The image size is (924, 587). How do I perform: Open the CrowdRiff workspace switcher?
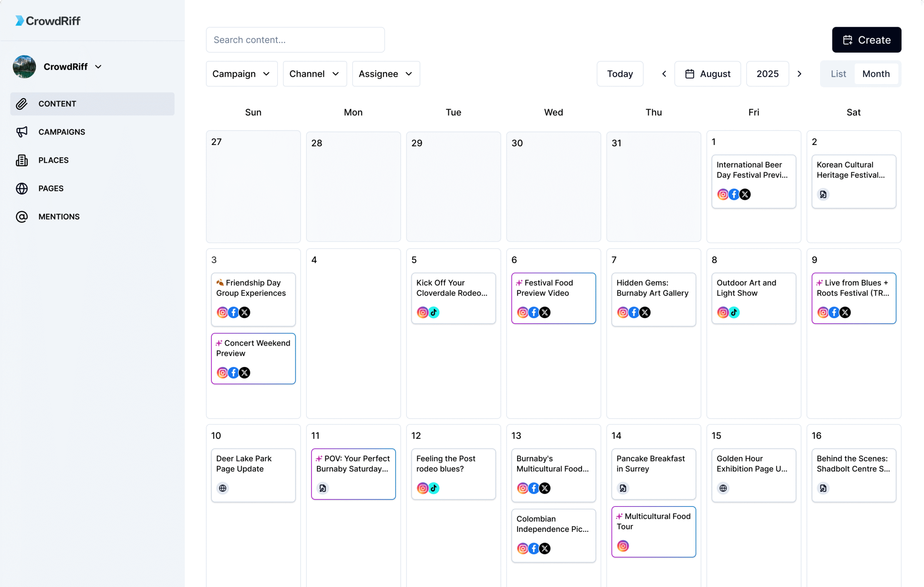73,66
